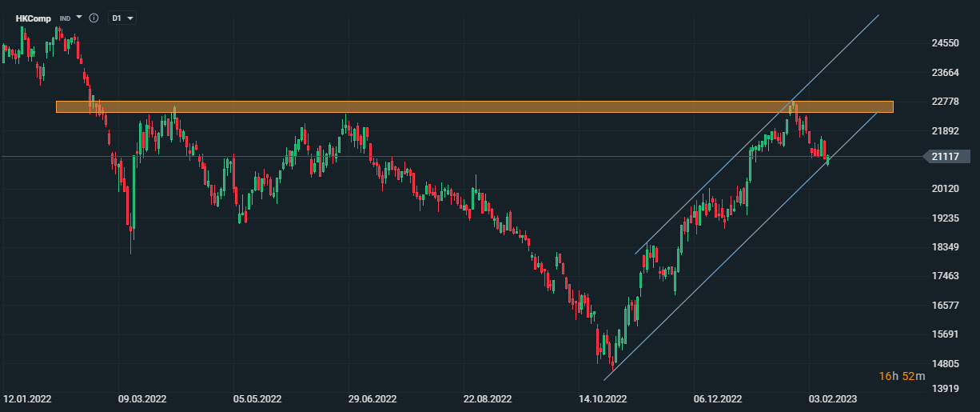Click the 06.12.2022 date label
This screenshot has height=412, width=980.
coord(718,398)
